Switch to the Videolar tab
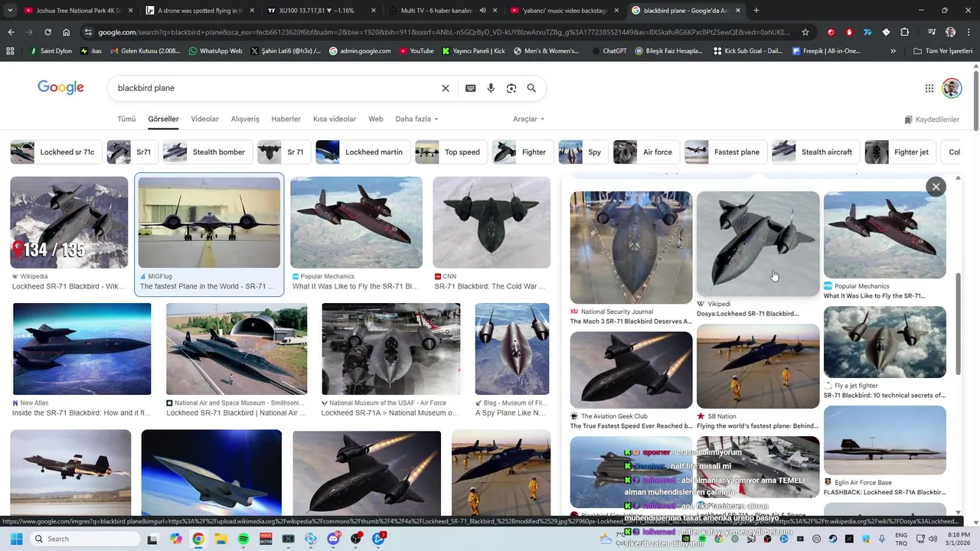Viewport: 980px width, 551px height. pos(204,119)
